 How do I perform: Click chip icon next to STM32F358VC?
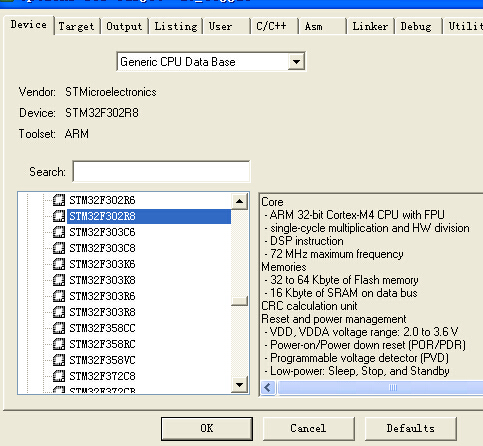[59, 360]
